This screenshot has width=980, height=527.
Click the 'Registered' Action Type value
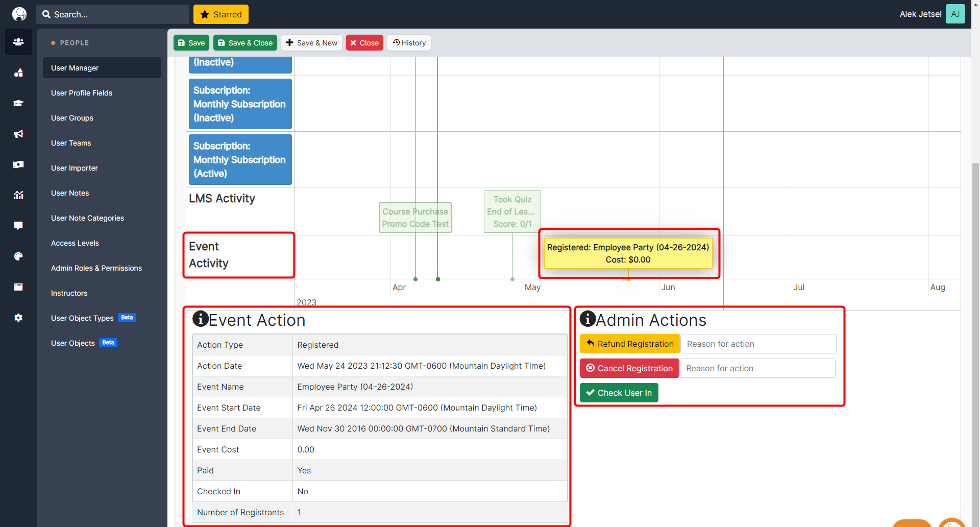tap(317, 345)
